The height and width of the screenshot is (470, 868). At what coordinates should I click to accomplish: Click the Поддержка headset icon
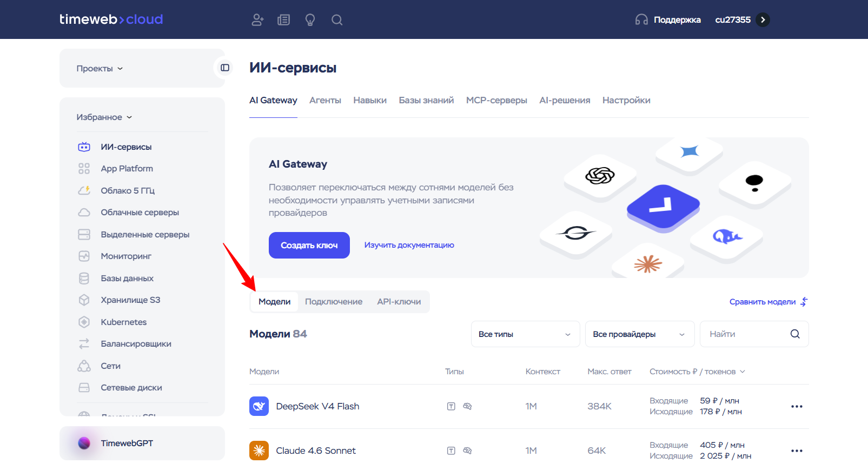641,20
